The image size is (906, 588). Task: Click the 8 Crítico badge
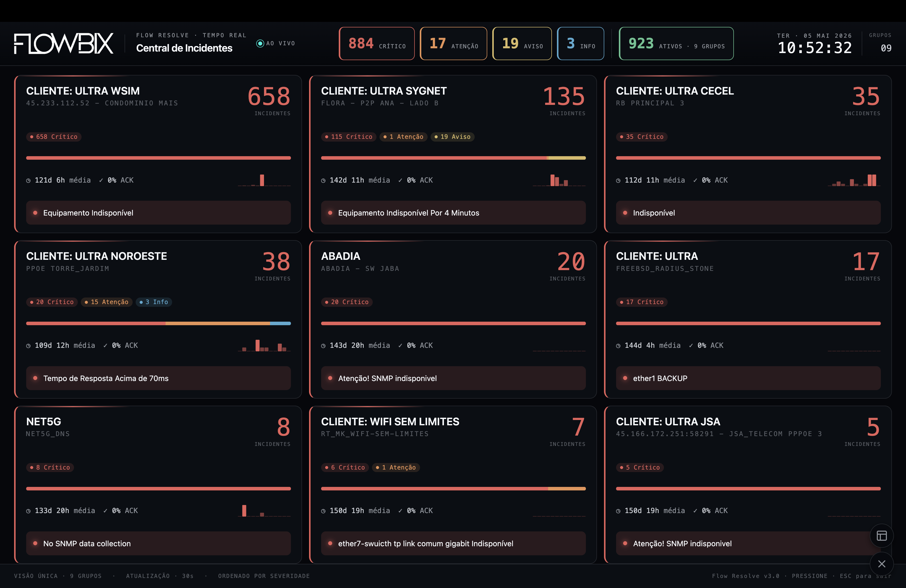click(50, 468)
